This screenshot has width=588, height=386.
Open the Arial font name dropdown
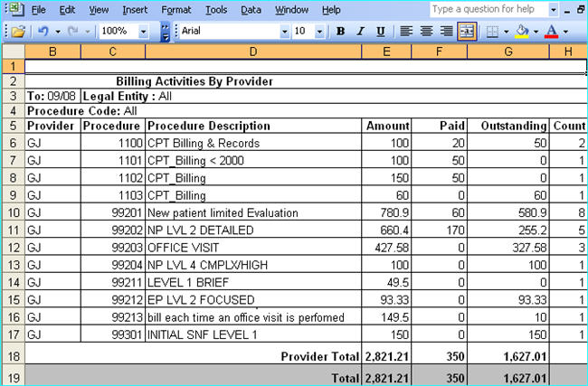tap(285, 31)
